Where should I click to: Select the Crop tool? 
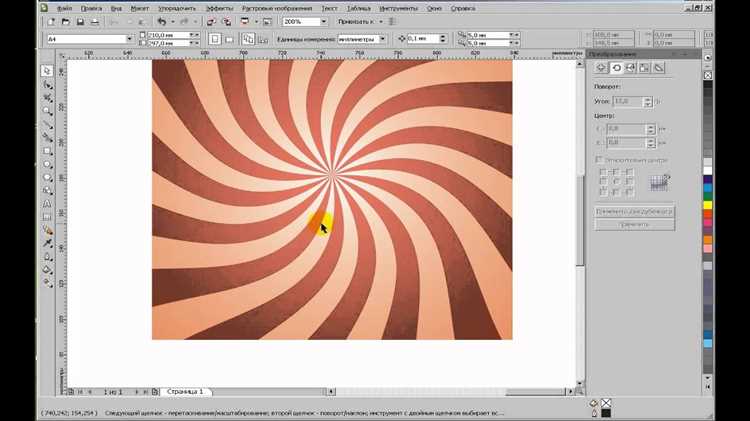click(x=46, y=98)
